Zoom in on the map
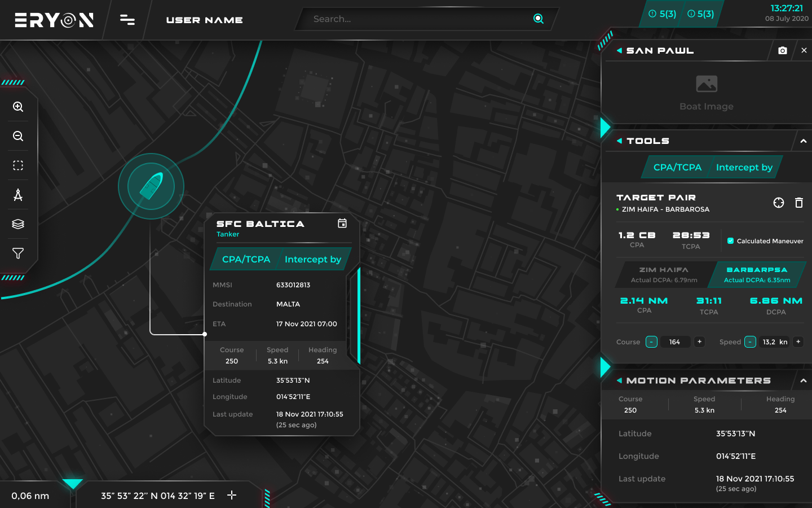 coord(17,107)
